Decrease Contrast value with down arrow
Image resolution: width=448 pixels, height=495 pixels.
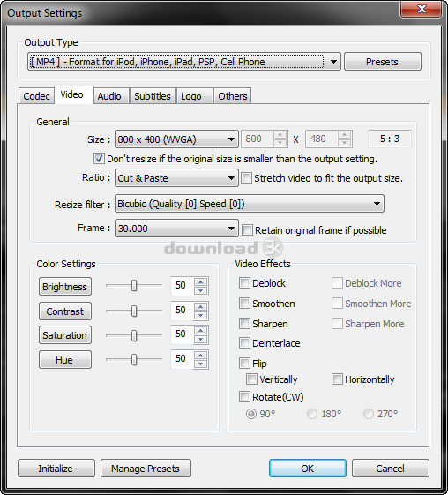point(201,315)
